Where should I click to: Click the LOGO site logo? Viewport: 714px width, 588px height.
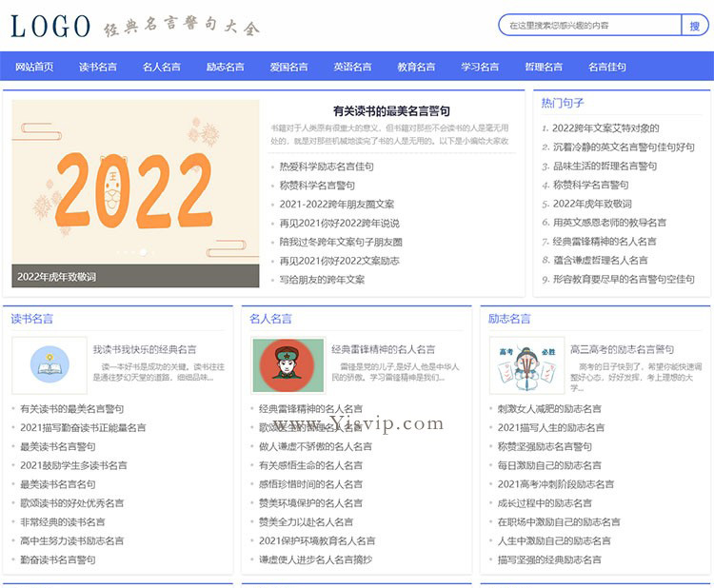click(50, 26)
